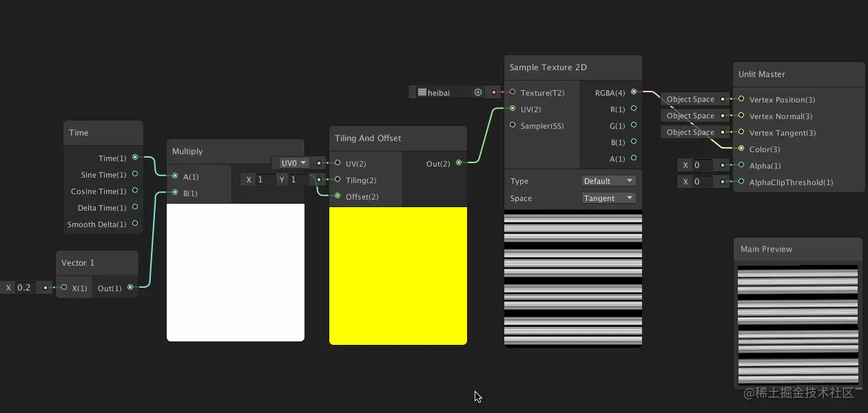
Task: Click the AlphaClipThreshold(1) input port
Action: pyautogui.click(x=741, y=182)
